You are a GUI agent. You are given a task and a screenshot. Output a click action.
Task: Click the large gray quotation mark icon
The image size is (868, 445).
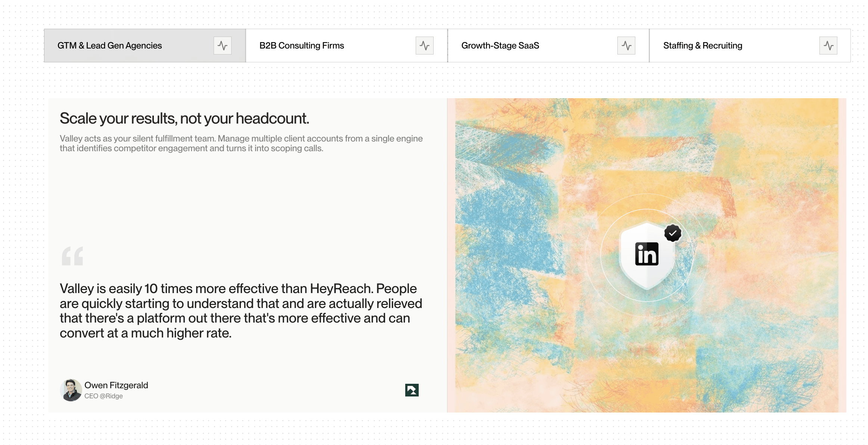pyautogui.click(x=72, y=256)
